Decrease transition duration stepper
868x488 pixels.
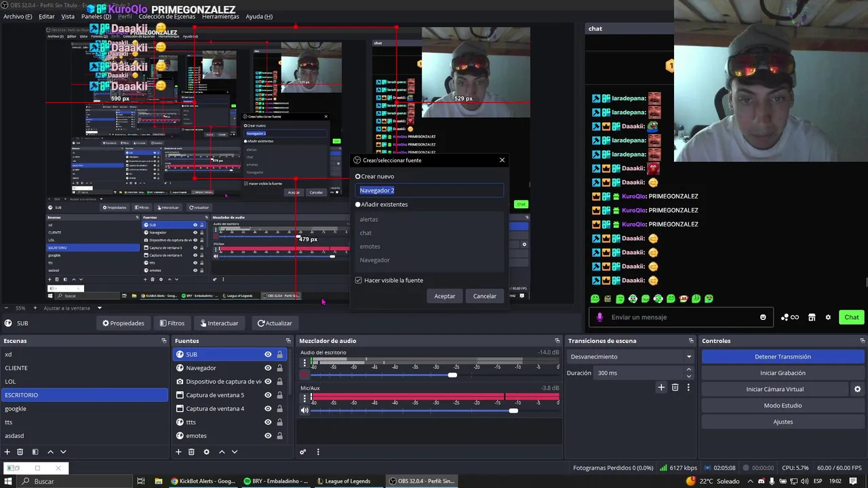689,376
